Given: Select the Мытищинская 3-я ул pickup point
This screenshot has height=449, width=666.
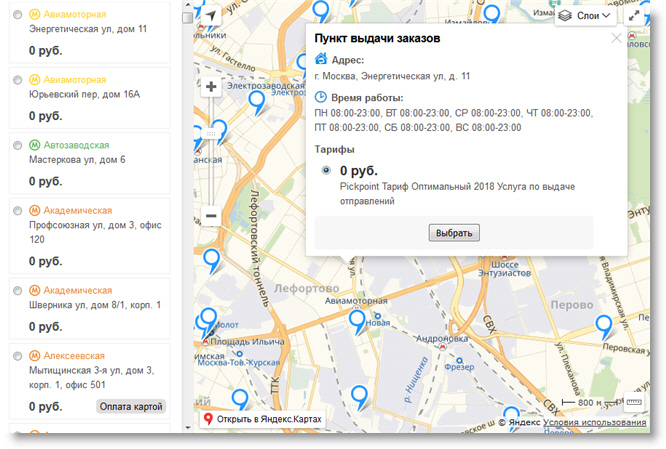Looking at the screenshot, I should point(17,356).
